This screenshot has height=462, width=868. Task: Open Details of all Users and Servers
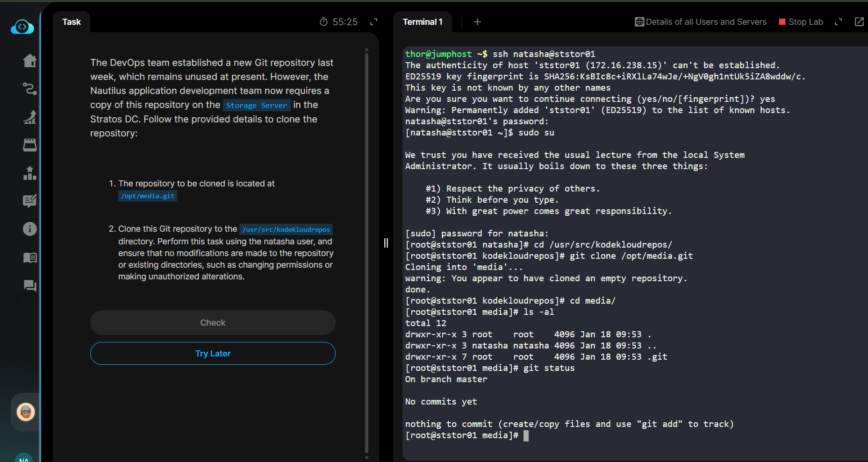(x=701, y=22)
